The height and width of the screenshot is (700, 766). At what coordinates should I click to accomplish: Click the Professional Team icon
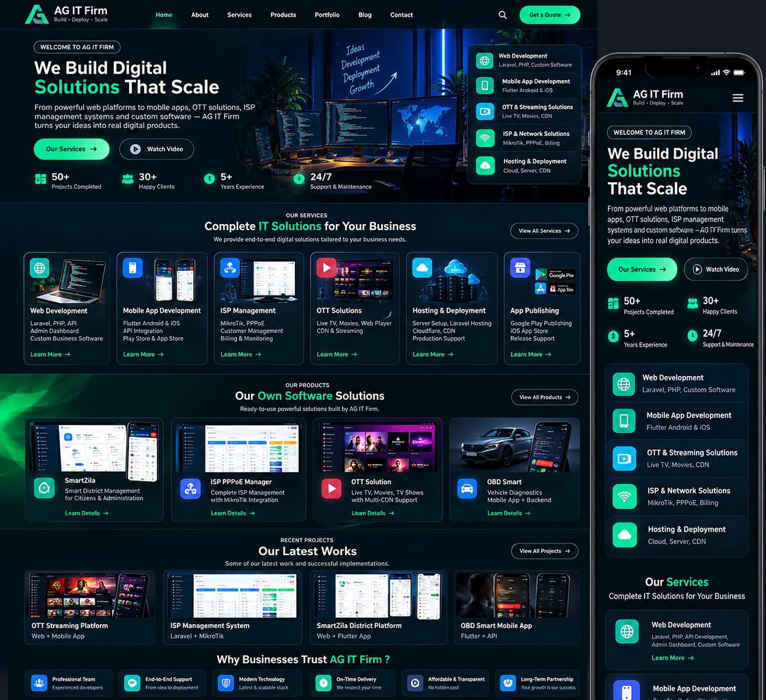click(x=39, y=683)
